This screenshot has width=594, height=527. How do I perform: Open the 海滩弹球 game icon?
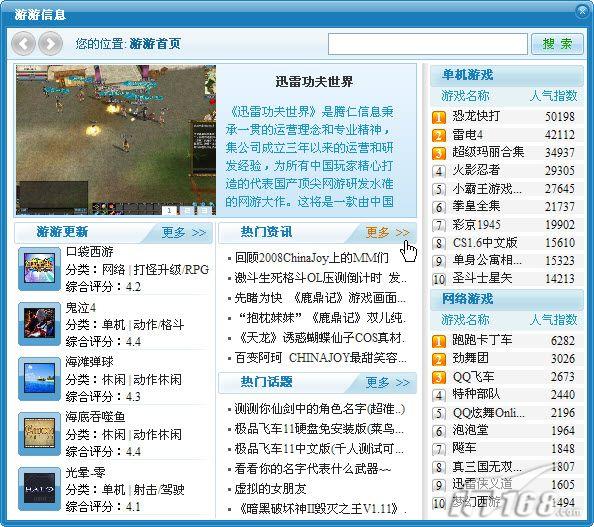(39, 379)
